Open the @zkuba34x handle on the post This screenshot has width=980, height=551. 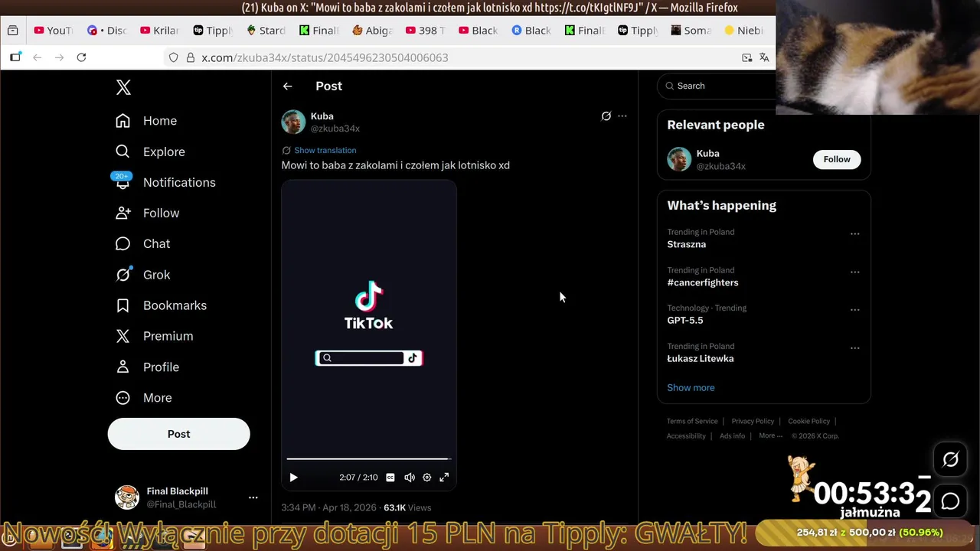335,129
